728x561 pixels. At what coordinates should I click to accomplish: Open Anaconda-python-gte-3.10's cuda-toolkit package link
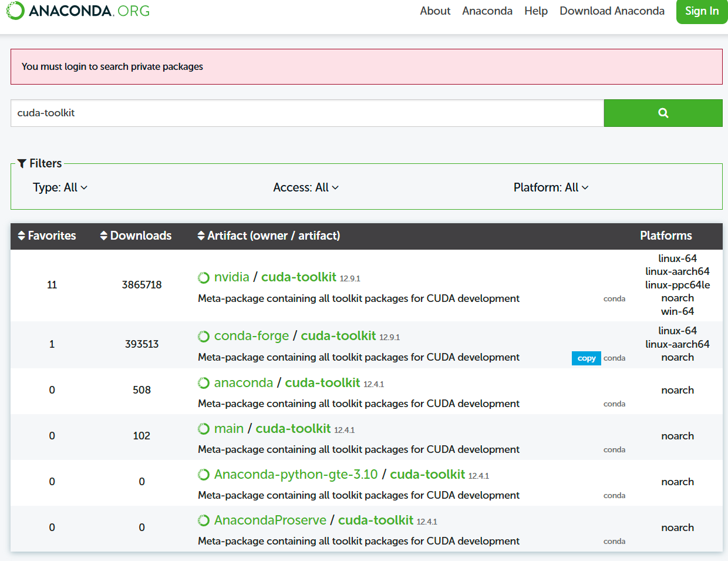(x=427, y=475)
